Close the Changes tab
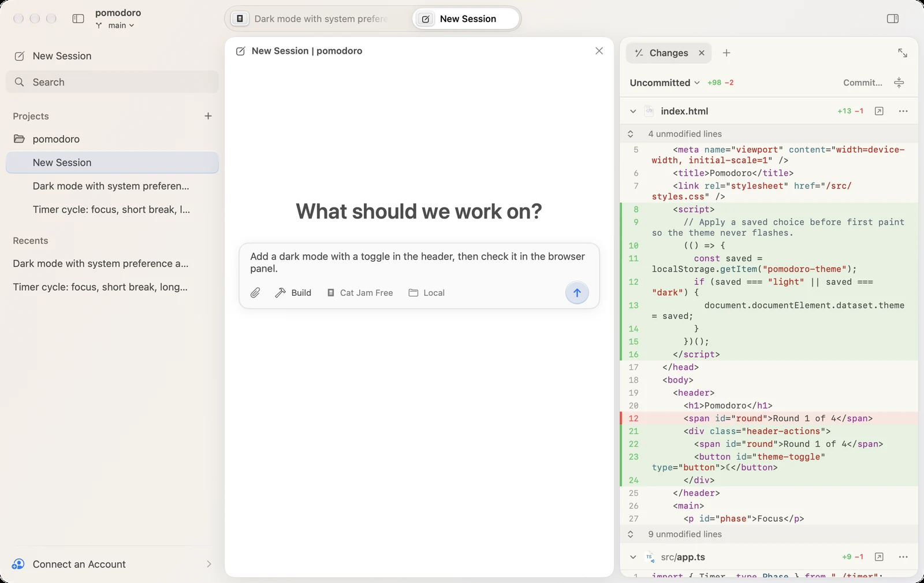 [x=702, y=53]
